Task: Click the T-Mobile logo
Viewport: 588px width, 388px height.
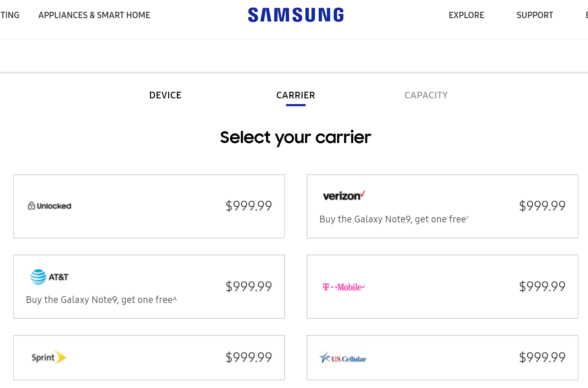Action: click(344, 287)
